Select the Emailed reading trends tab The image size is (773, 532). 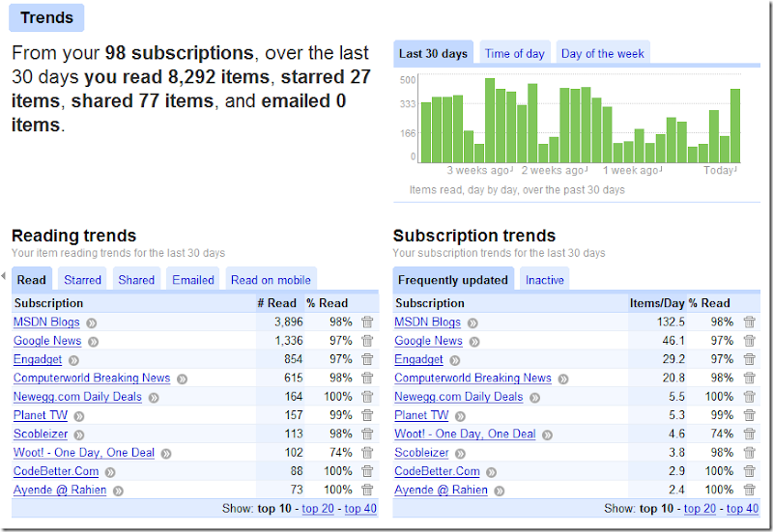[x=192, y=280]
